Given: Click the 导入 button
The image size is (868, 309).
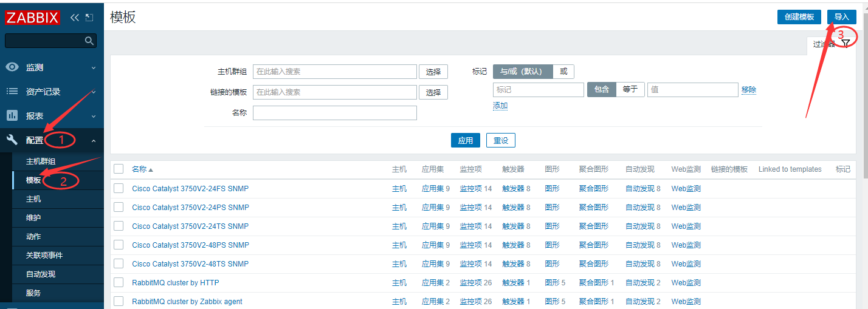Looking at the screenshot, I should [x=842, y=17].
